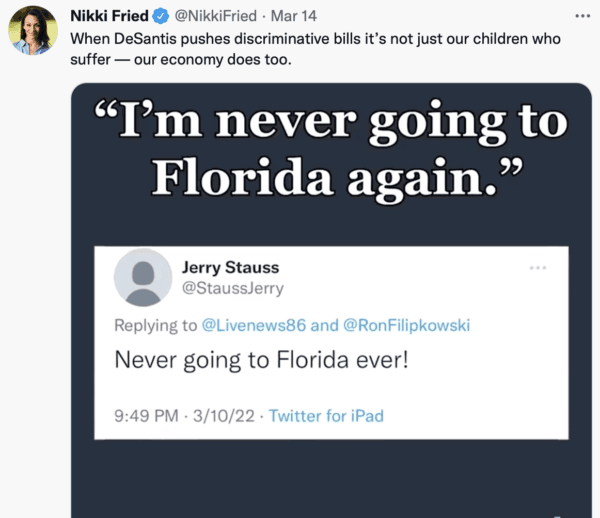Screen dimensions: 600x518
Task: Click the Twitter for iPad link
Action: coord(326,416)
